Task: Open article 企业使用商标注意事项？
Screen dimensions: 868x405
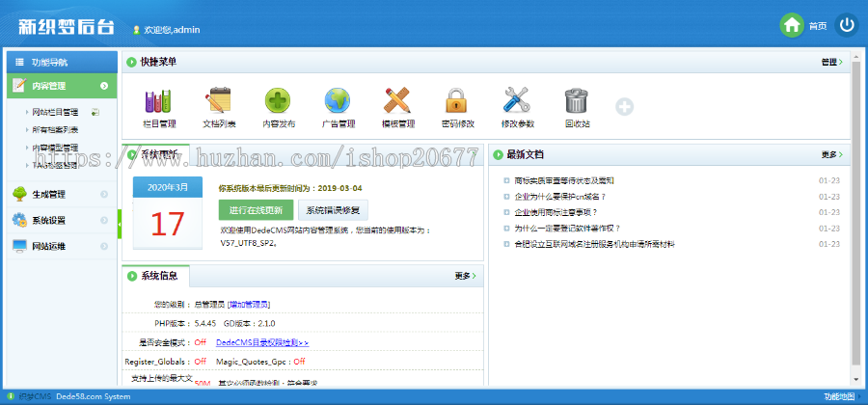Action: click(556, 212)
